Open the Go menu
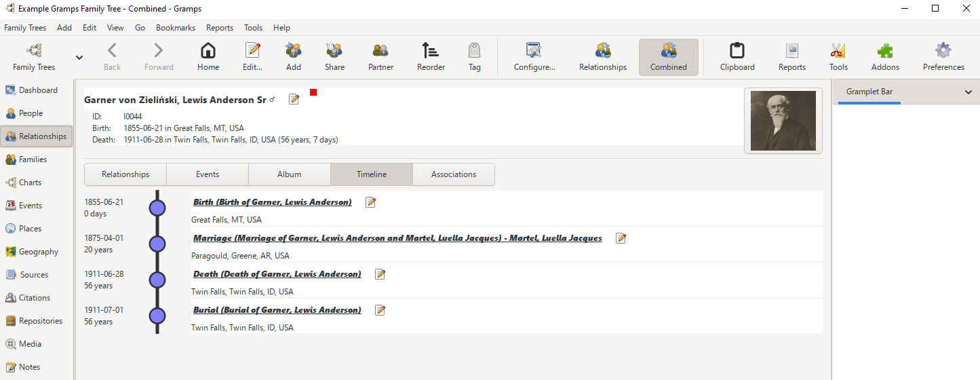This screenshot has height=380, width=980. (140, 28)
